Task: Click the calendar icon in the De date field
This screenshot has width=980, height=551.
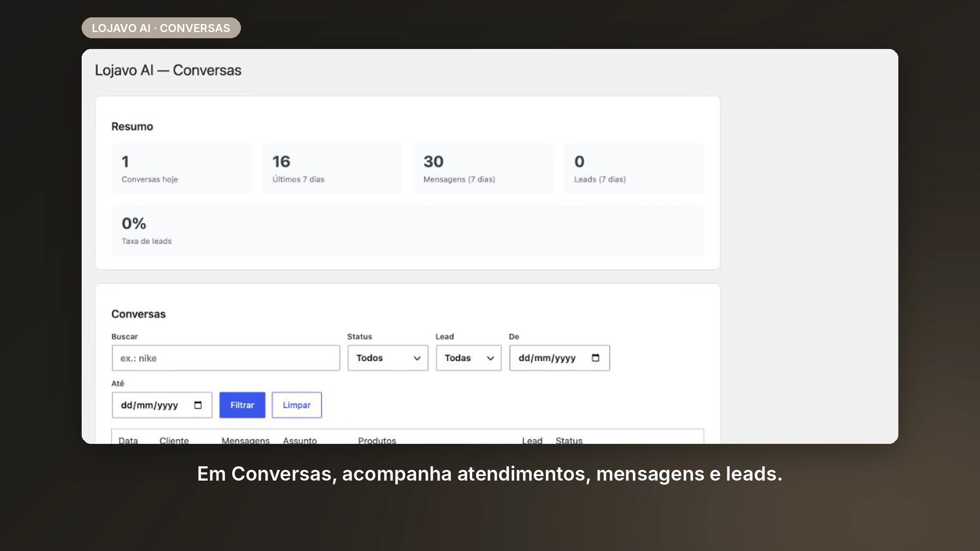Action: [595, 358]
